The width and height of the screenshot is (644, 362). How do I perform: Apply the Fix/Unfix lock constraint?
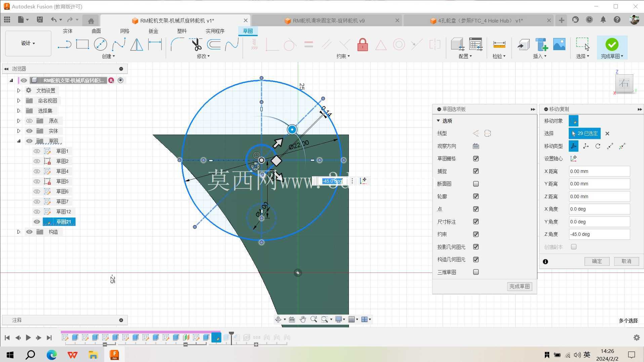362,44
